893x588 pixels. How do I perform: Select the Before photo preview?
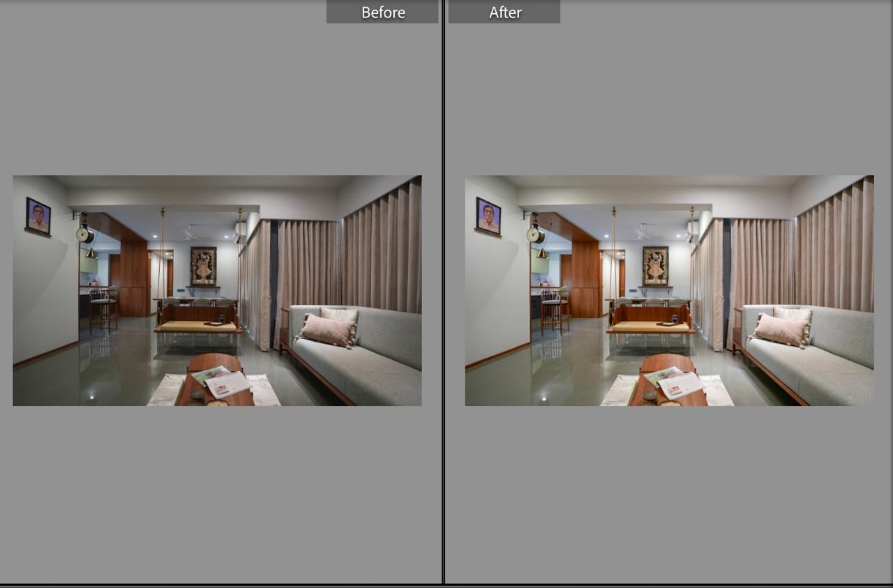click(x=217, y=290)
